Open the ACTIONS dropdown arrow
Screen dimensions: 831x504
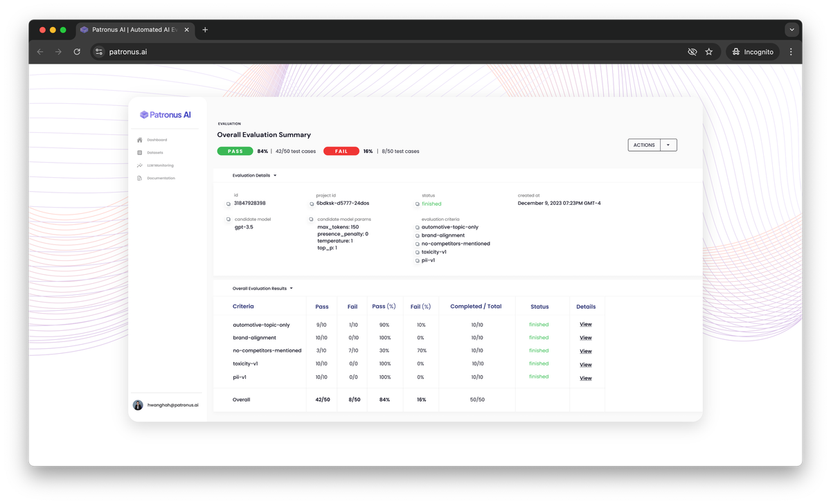(x=668, y=145)
